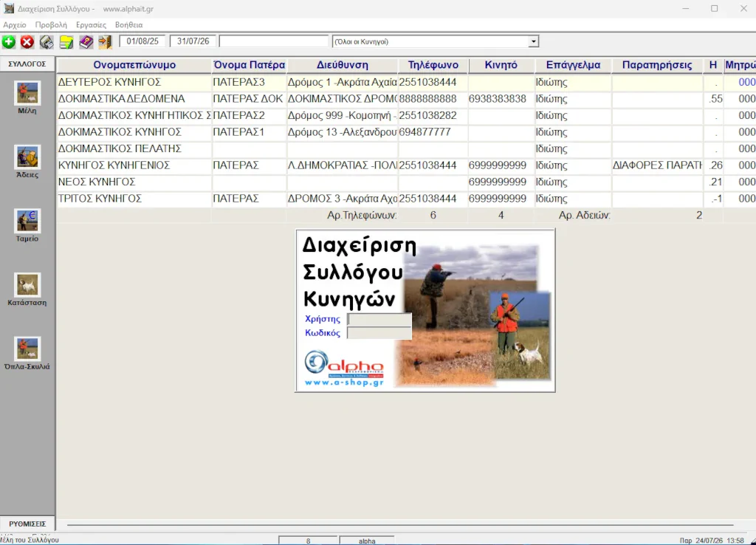
Task: Click the start date field 01/08/25
Action: point(142,41)
